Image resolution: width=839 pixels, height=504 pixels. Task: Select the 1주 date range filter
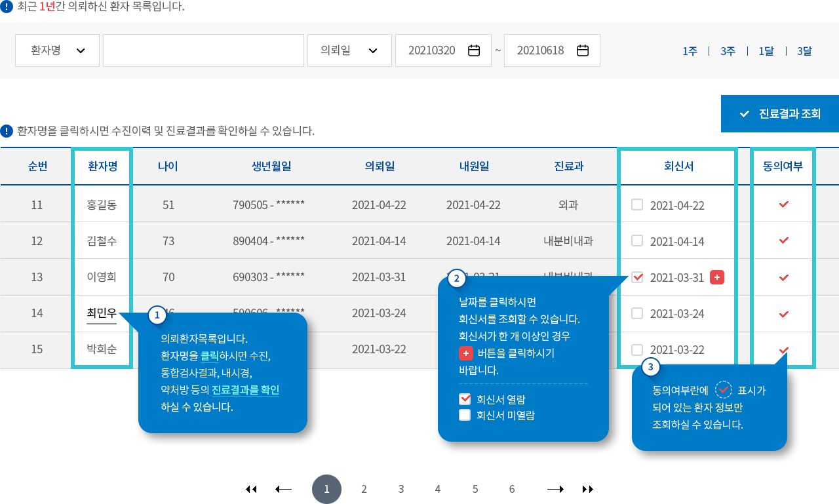pyautogui.click(x=690, y=51)
